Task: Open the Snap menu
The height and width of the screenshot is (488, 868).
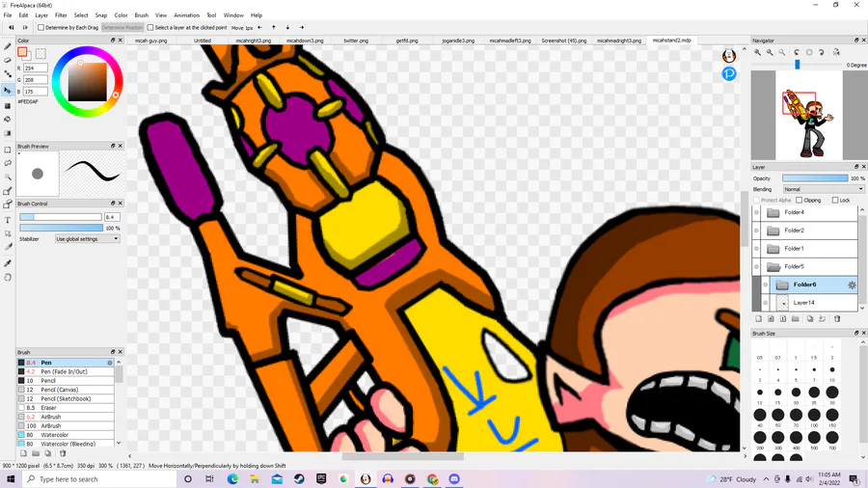Action: tap(100, 15)
